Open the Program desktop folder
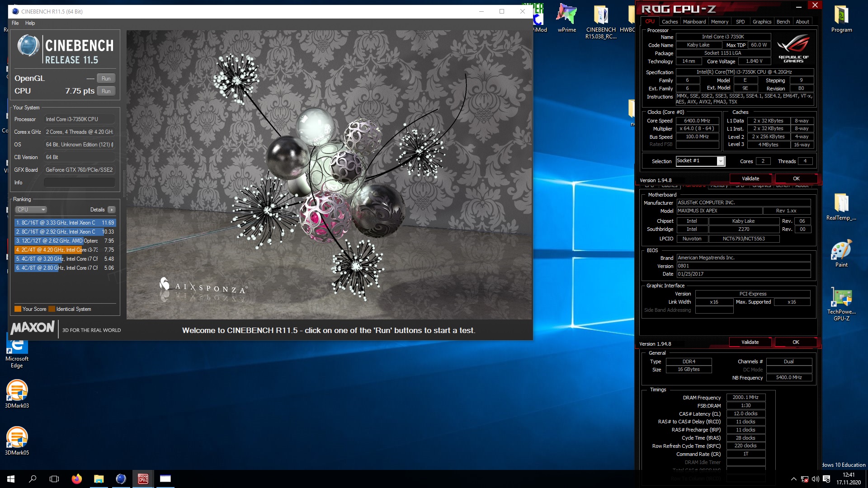The image size is (868, 488). (x=841, y=18)
